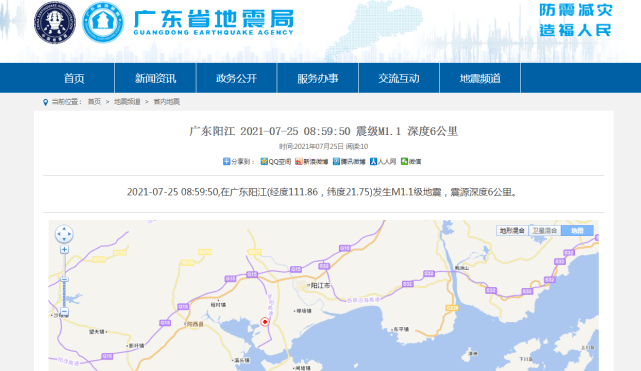641x371 pixels.
Task: Open the 地震频道 navigation menu
Action: [480, 78]
